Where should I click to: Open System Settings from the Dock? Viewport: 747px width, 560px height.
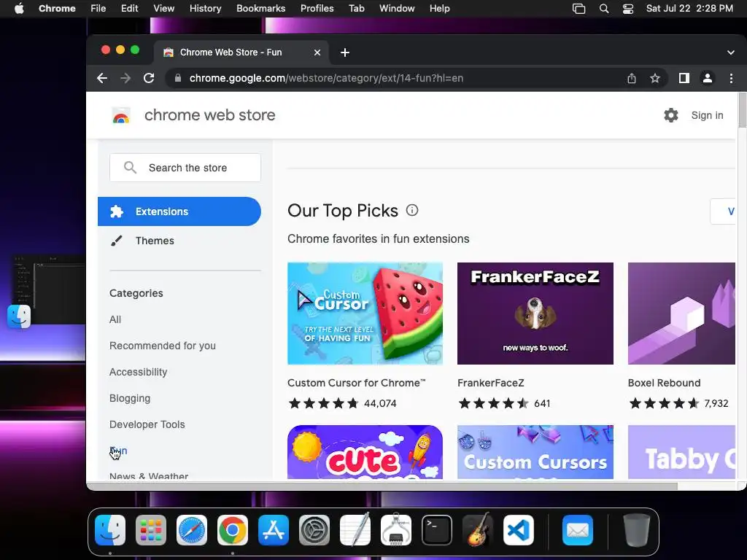[x=314, y=530]
